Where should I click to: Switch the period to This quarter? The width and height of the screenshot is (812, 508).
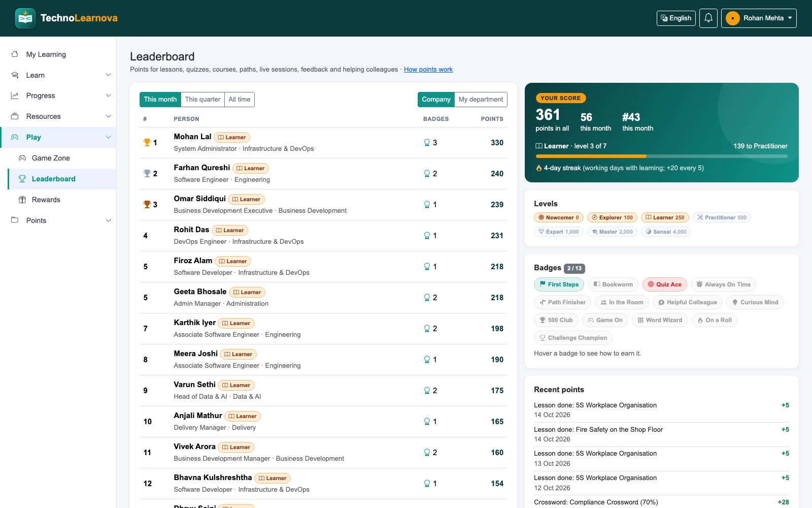pyautogui.click(x=202, y=100)
